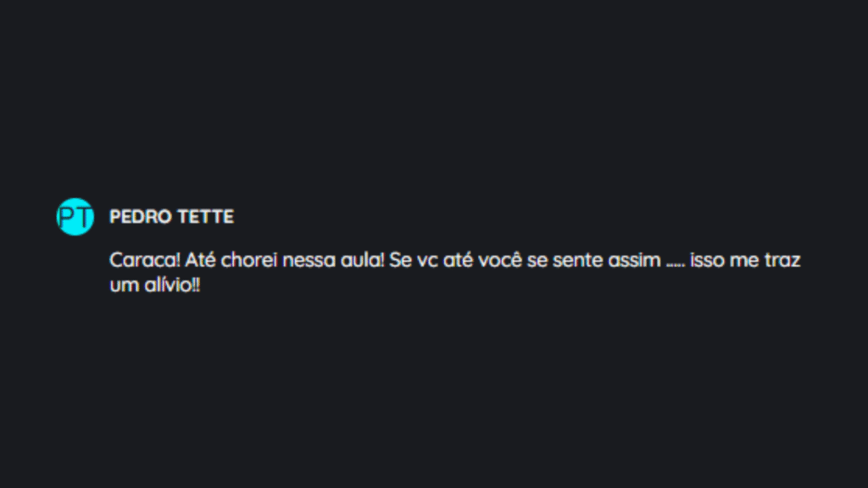The height and width of the screenshot is (488, 868).
Task: Click the word "me" in the comment
Action: (x=743, y=260)
